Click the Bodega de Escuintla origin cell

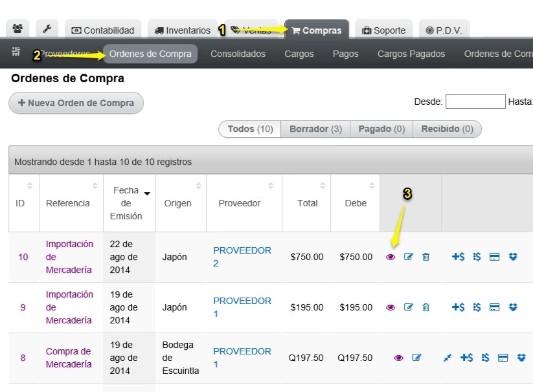click(181, 358)
